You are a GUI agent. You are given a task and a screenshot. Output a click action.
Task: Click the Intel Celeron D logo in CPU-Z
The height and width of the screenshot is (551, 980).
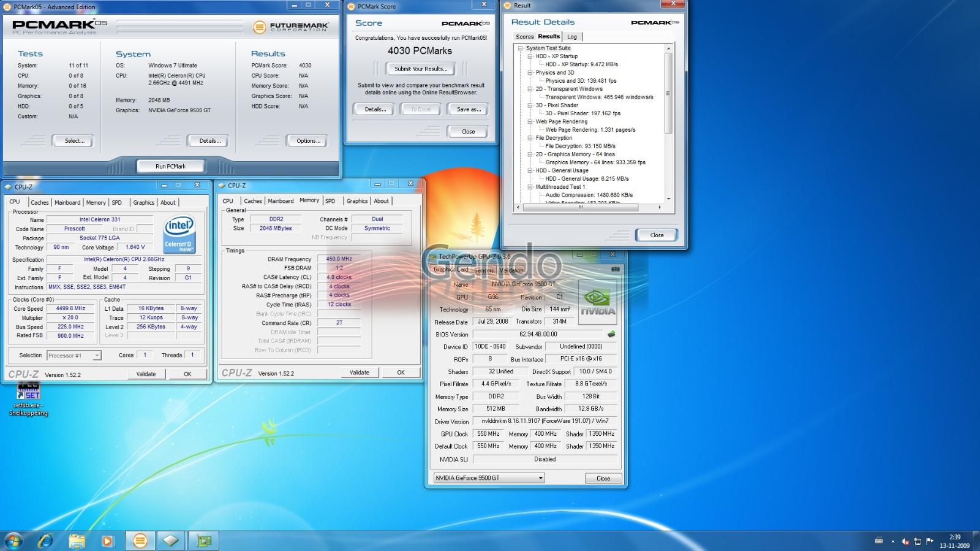pyautogui.click(x=179, y=235)
